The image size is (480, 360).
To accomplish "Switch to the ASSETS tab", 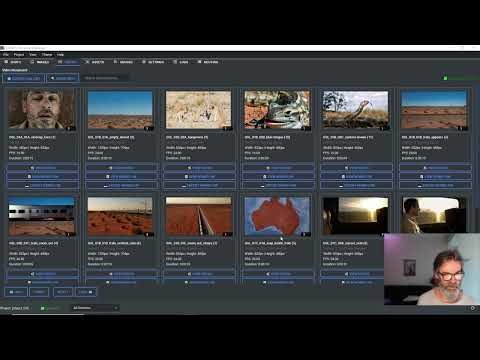I will (x=95, y=62).
